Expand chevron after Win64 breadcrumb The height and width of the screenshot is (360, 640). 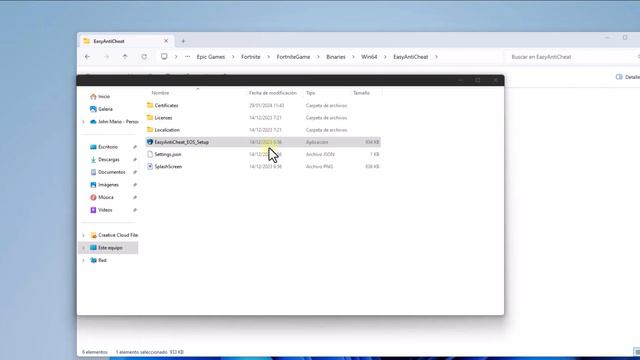[385, 57]
